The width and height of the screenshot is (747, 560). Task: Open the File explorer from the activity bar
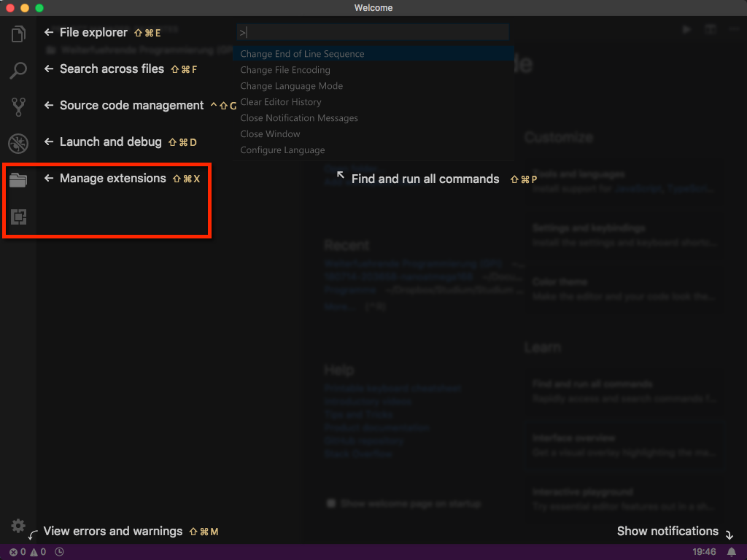(x=18, y=33)
